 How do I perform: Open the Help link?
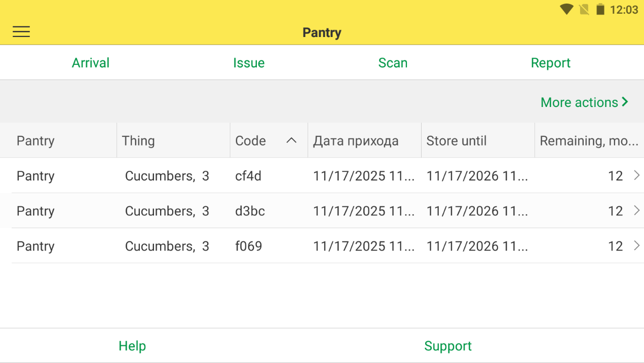point(132,346)
